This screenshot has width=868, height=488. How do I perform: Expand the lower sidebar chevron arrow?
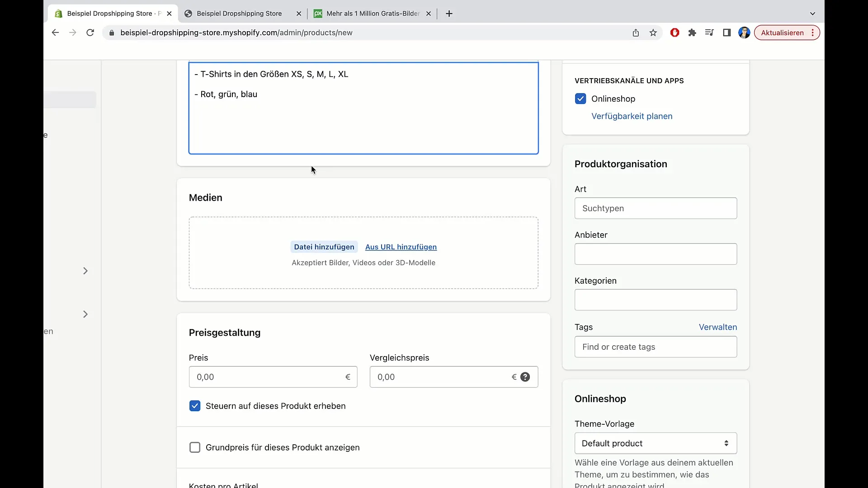pyautogui.click(x=85, y=314)
